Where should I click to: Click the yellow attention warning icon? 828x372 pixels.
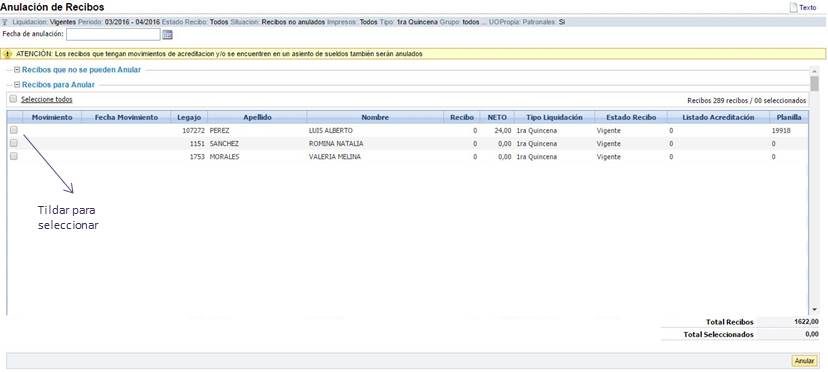(x=7, y=54)
